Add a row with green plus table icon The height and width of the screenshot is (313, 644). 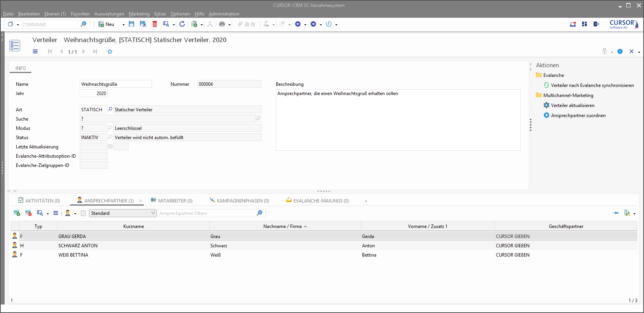point(17,213)
